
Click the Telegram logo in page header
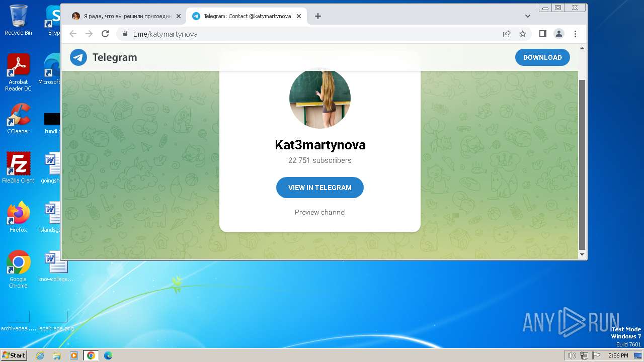(103, 57)
